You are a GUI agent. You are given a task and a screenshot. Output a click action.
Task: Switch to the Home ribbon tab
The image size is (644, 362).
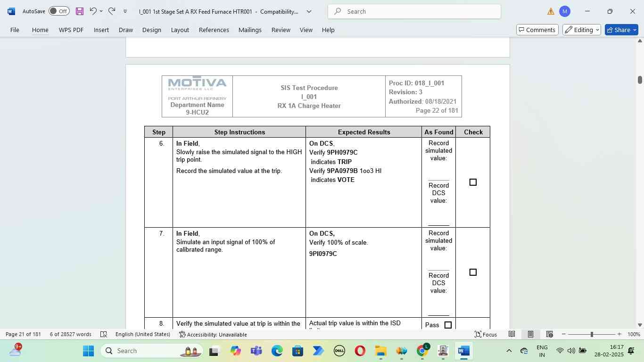pos(40,30)
